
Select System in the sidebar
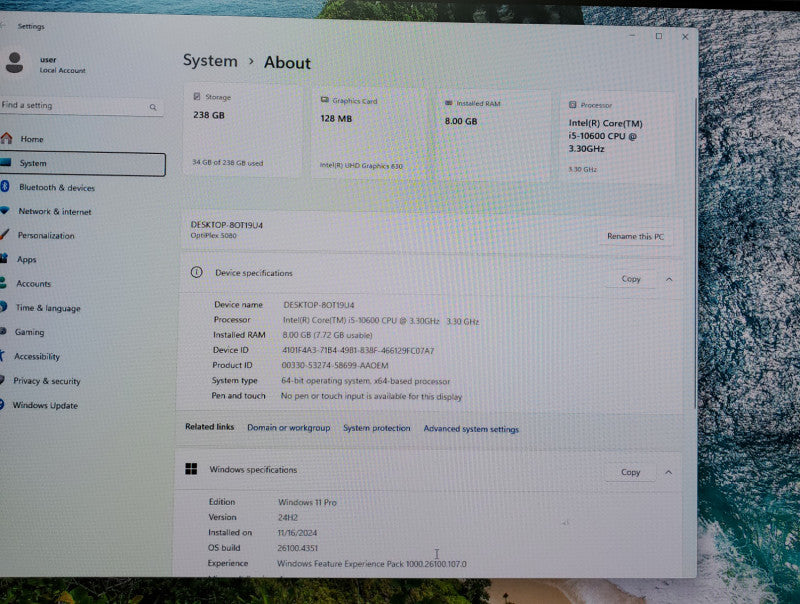(83, 164)
